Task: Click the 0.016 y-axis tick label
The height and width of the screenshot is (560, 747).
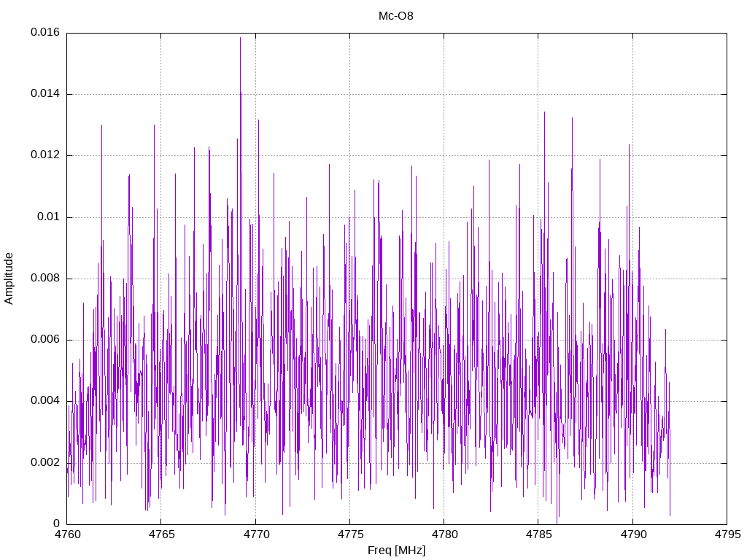Action: pos(45,32)
